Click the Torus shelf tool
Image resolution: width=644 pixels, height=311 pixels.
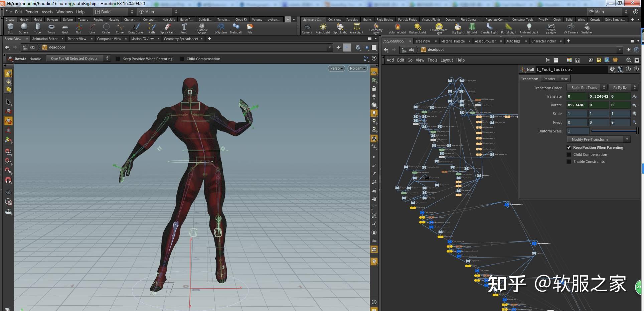pos(51,28)
